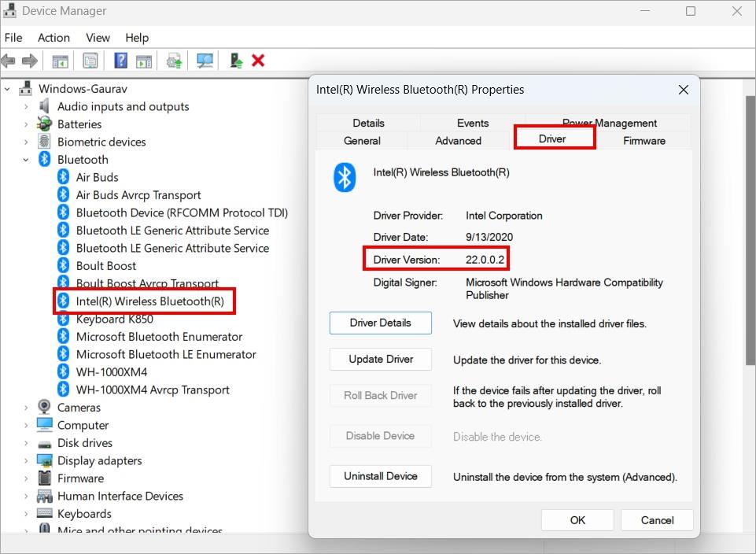Toggle the show/hide action pane toolbar icon
Screen dimensions: 756x554
tap(144, 61)
